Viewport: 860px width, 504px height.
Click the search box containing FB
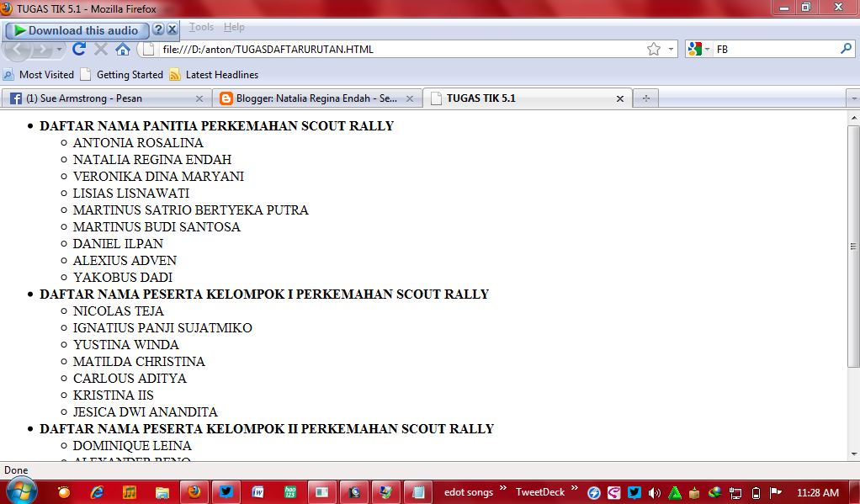(x=776, y=50)
